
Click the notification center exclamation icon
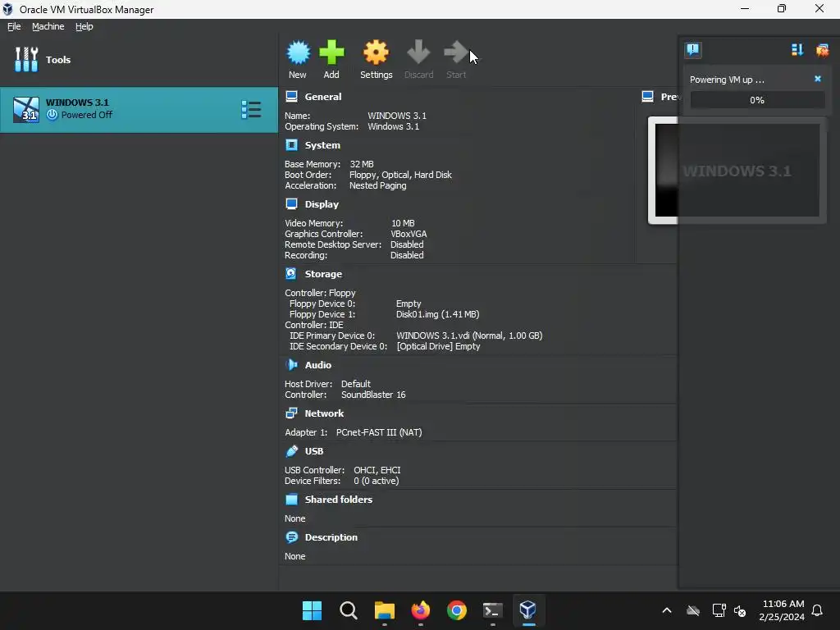(x=693, y=50)
